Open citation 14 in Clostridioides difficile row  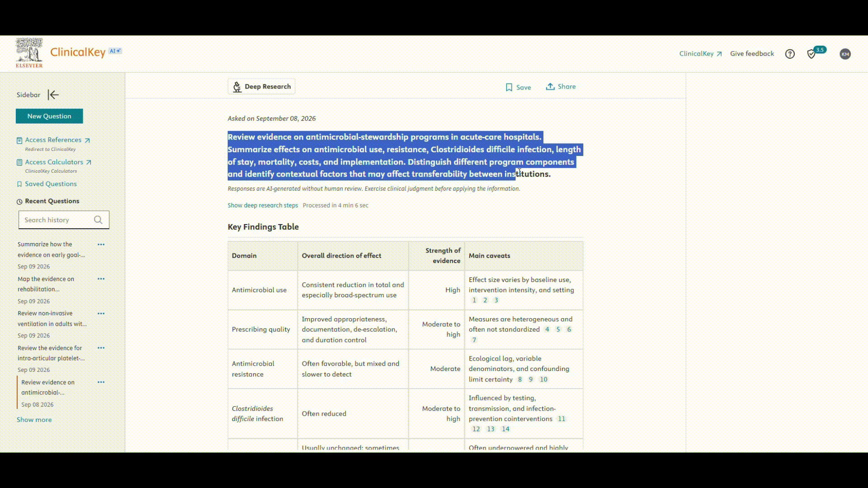coord(505,429)
